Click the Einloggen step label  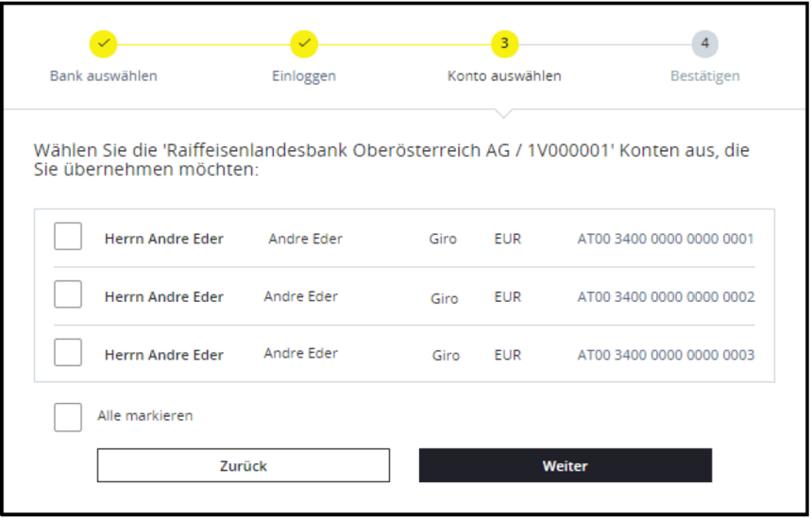pos(304,75)
